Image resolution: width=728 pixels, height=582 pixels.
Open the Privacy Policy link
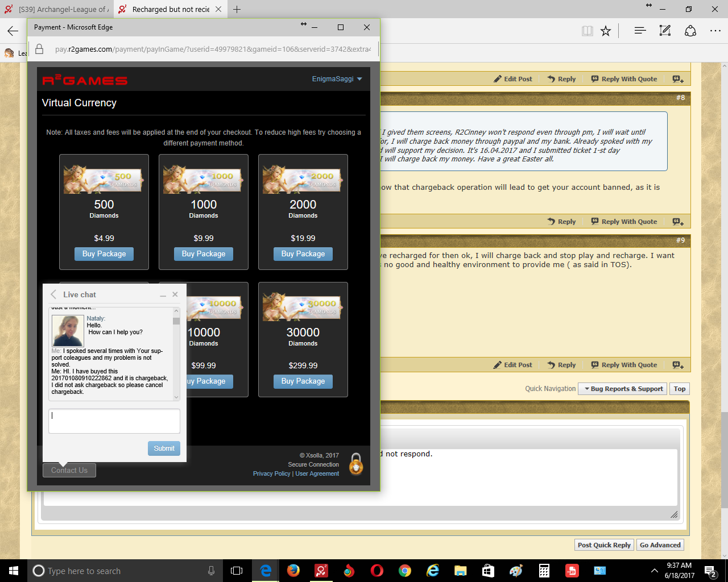271,473
